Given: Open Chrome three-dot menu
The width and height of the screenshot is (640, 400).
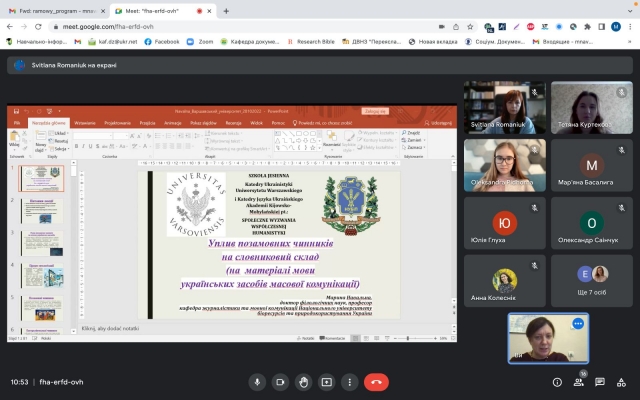Looking at the screenshot, I should pos(630,27).
